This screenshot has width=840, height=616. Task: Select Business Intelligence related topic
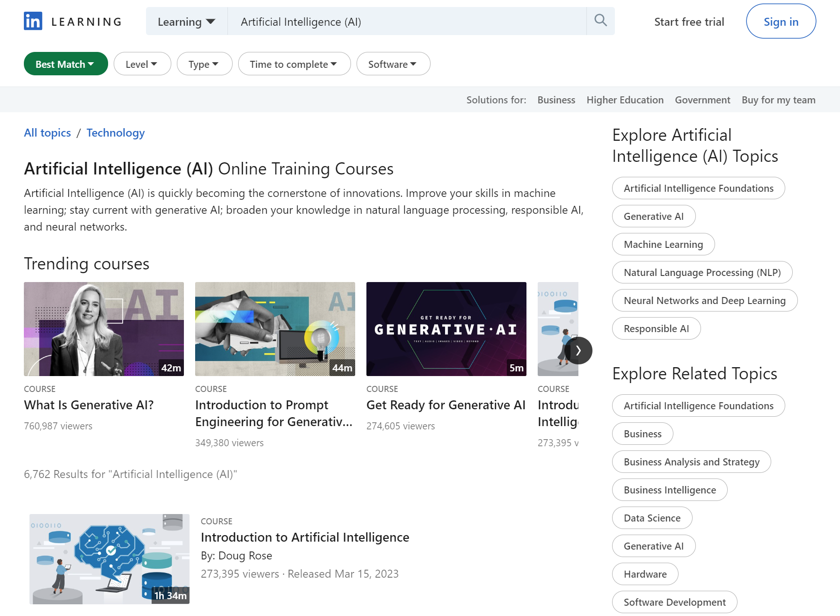(670, 490)
